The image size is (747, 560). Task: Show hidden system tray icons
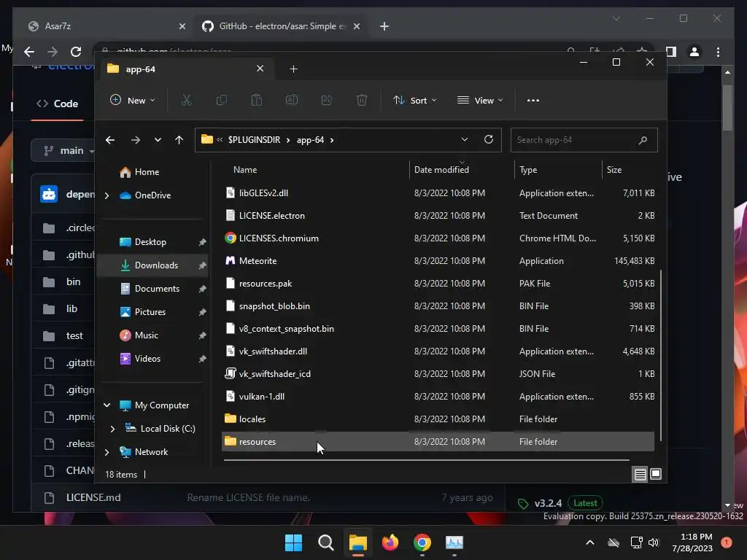[589, 542]
